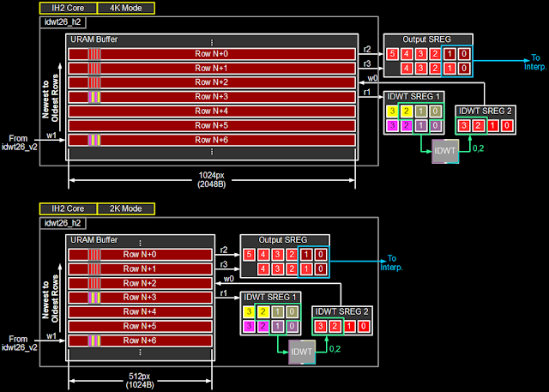Click yellow cell 3 in 4K IDWT SREG 1
Viewport: 549px width, 392px height.
(x=392, y=112)
